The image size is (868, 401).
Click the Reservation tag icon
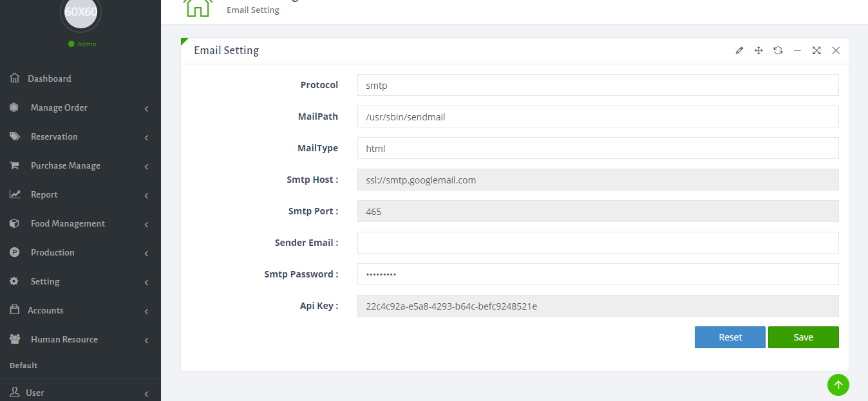14,136
